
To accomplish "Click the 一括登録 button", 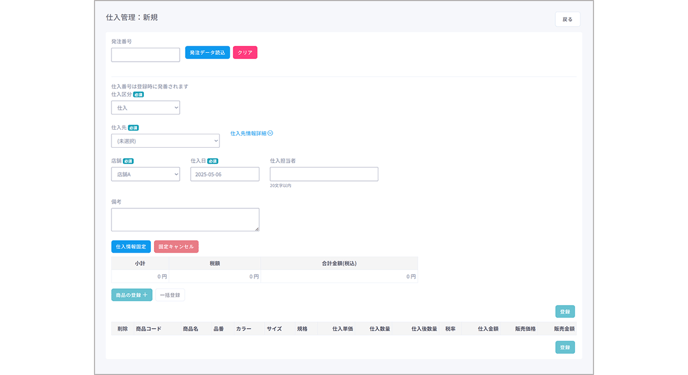I will point(170,295).
